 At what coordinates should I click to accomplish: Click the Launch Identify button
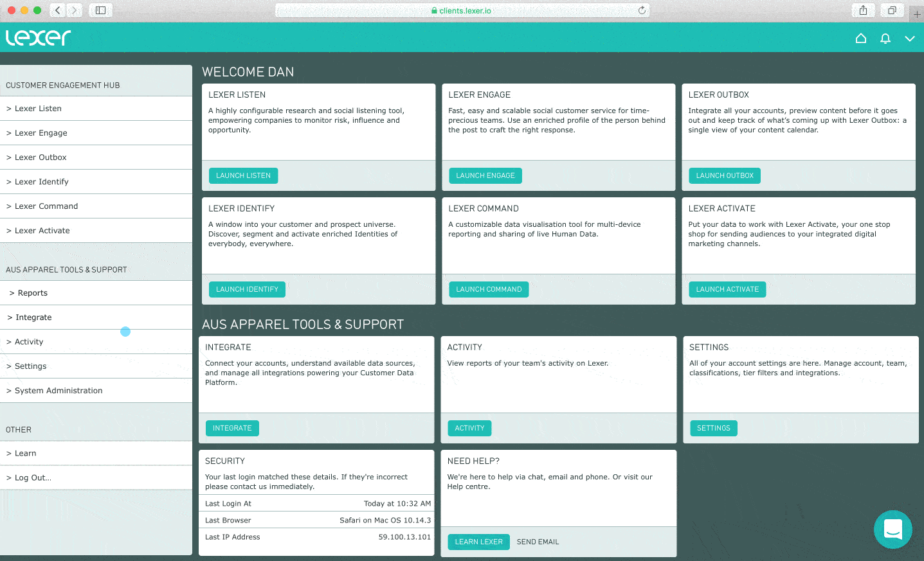pos(247,289)
